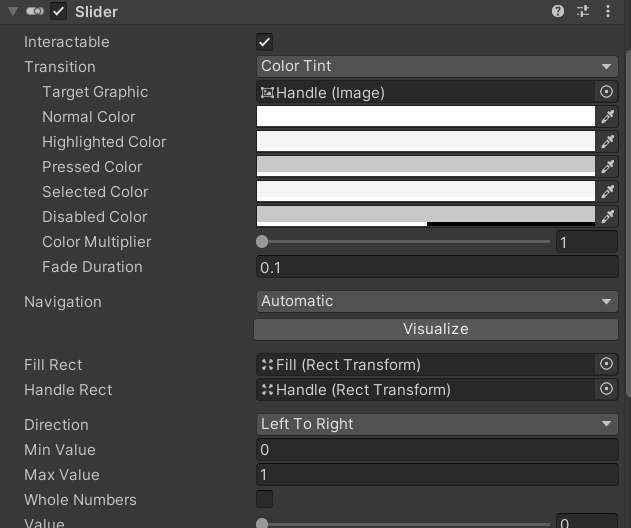
Task: Open the Direction Left To Right dropdown
Action: click(437, 424)
